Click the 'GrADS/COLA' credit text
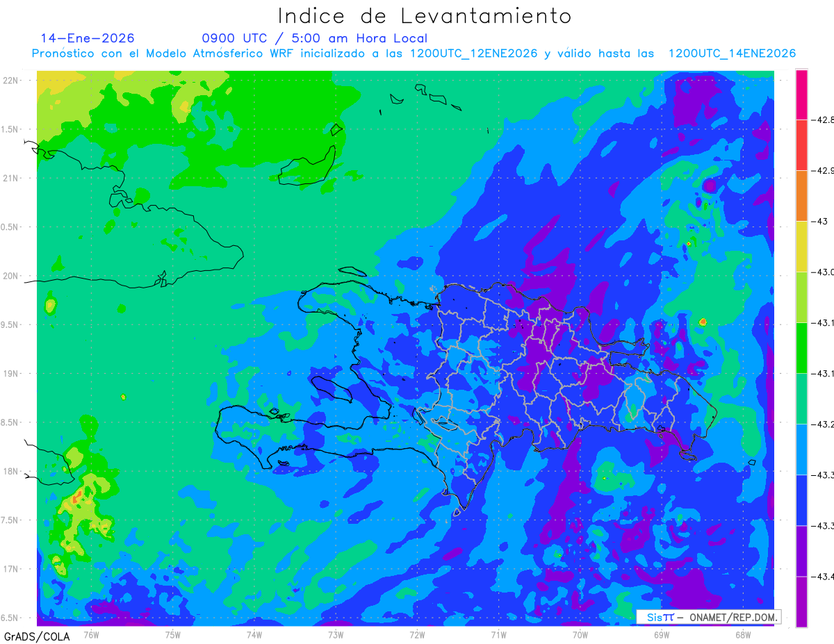 (x=37, y=636)
